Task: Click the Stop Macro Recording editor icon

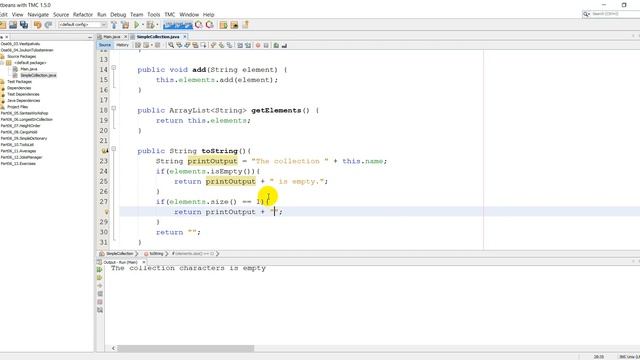Action: coord(266,45)
